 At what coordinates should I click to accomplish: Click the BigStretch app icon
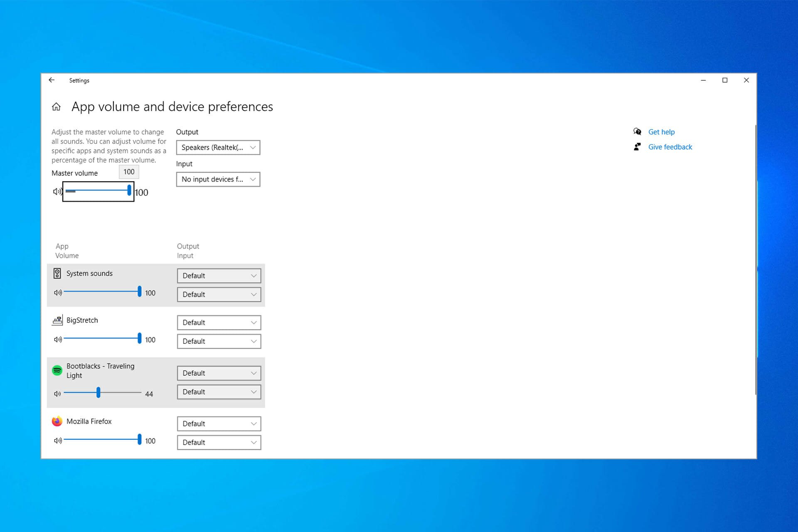57,320
